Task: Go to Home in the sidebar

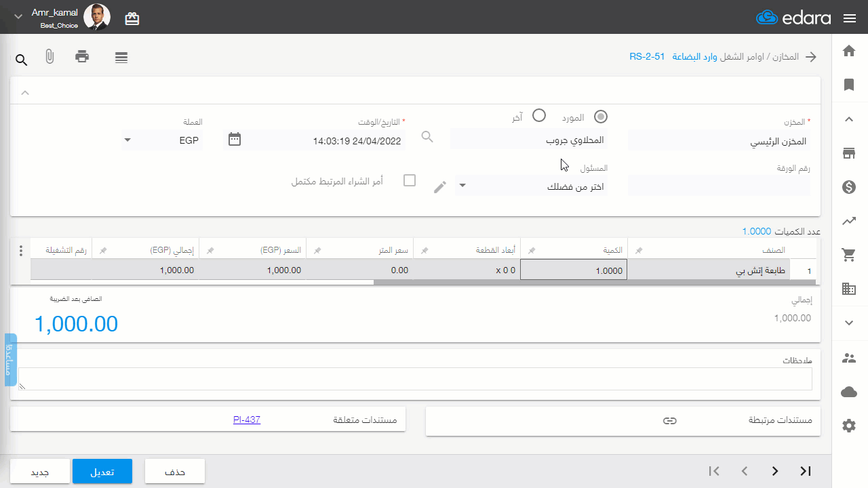Action: [x=849, y=51]
